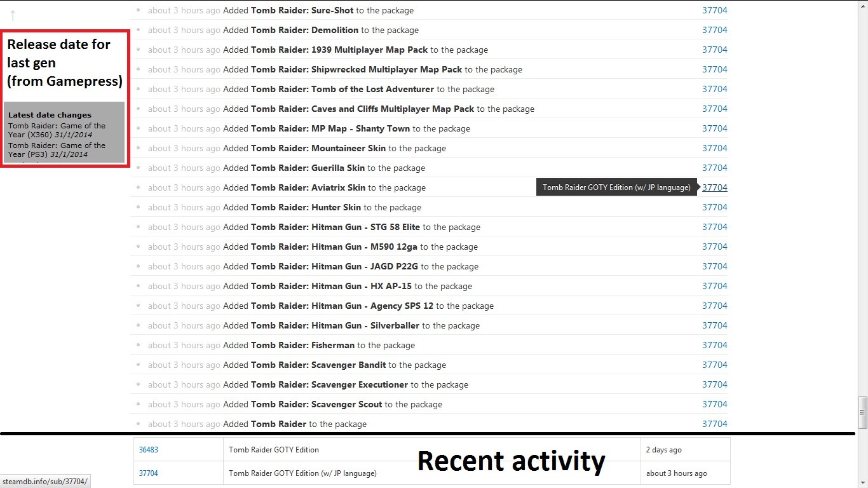Screen dimensions: 868x488
Task: Click the Tomb Raider GOTY Edition table cell
Action: pyautogui.click(x=274, y=450)
